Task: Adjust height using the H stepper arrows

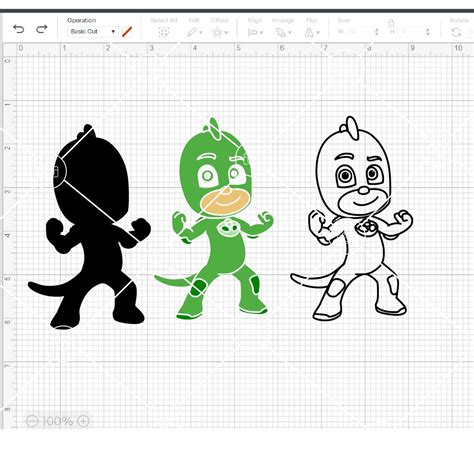Action: coord(428,32)
